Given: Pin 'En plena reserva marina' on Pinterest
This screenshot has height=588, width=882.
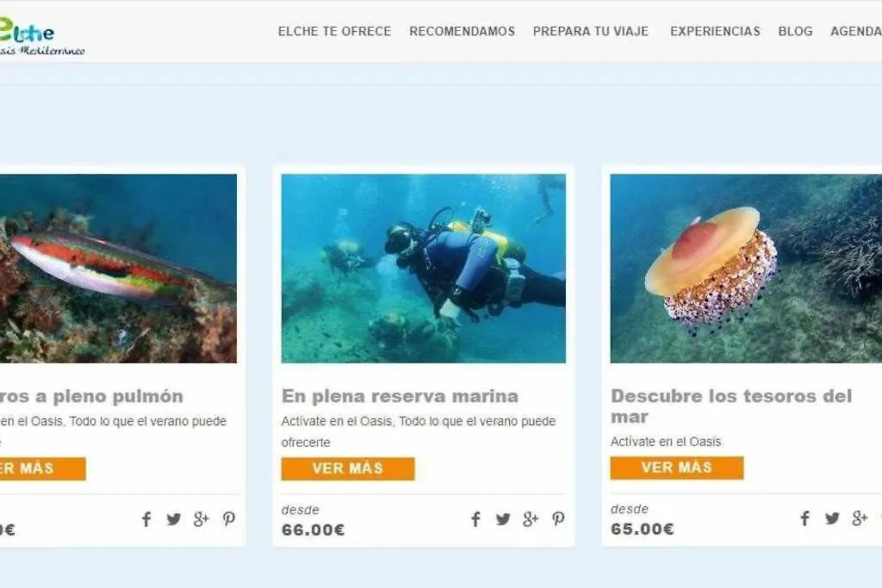Looking at the screenshot, I should point(558,519).
